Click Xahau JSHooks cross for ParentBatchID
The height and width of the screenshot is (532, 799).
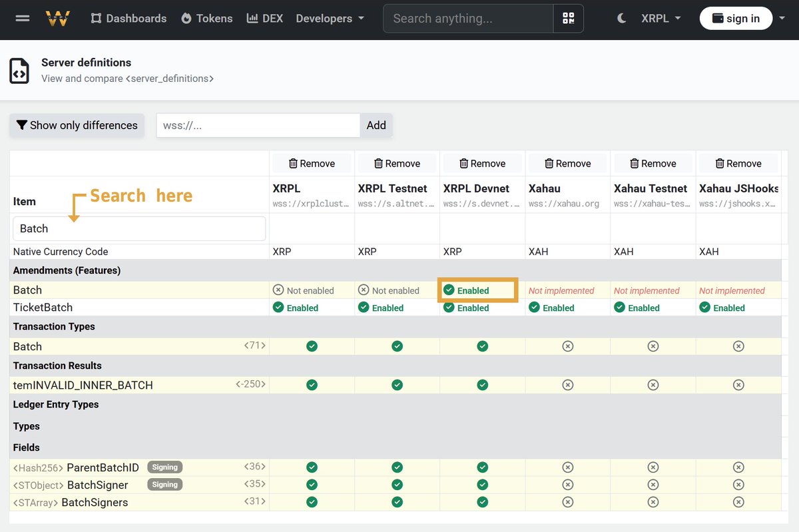(738, 467)
